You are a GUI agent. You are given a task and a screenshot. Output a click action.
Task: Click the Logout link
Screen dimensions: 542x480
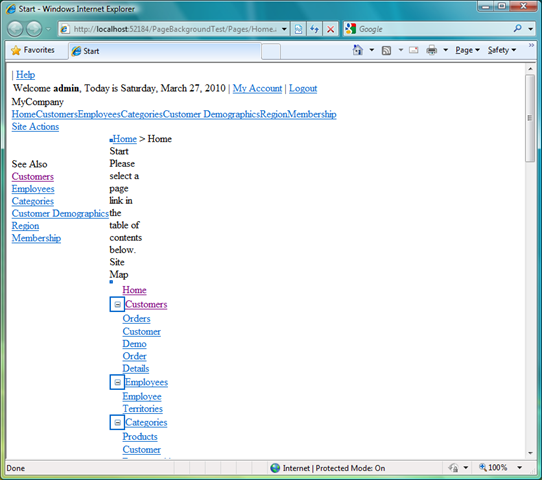(303, 88)
